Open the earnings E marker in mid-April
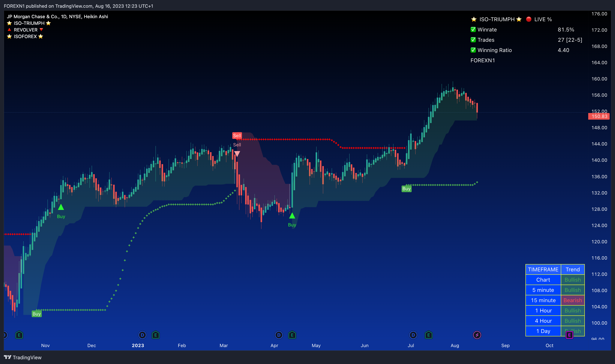 [292, 335]
